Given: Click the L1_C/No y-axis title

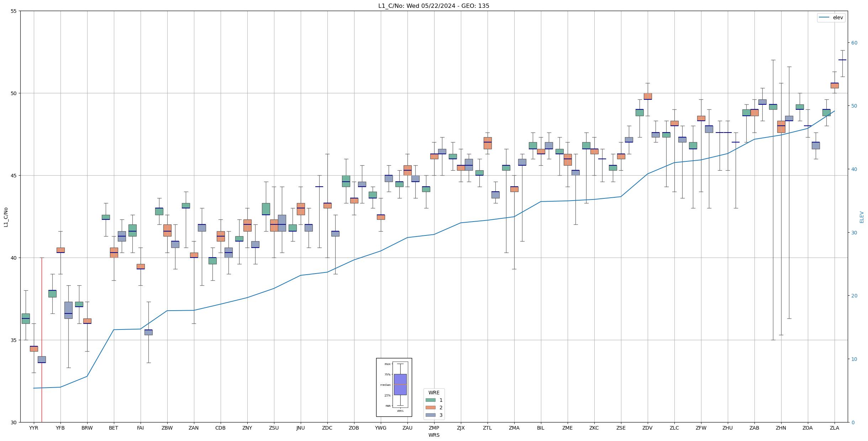Looking at the screenshot, I should [x=6, y=217].
